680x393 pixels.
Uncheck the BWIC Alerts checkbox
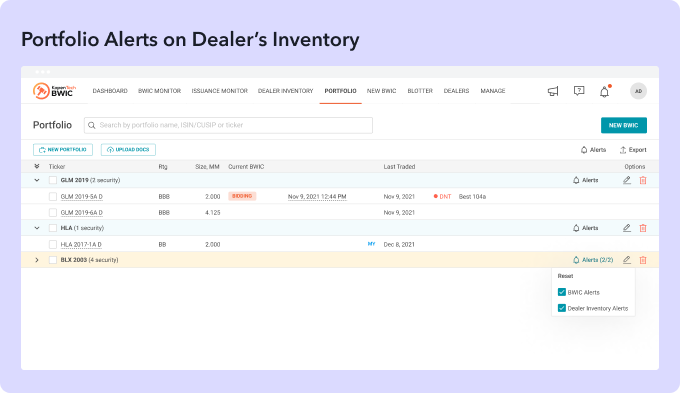[562, 292]
